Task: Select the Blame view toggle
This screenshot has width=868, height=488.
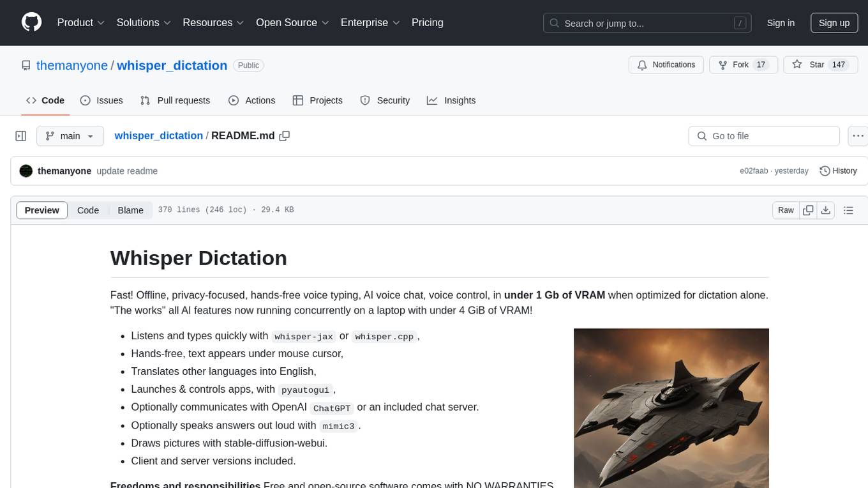Action: pos(130,210)
